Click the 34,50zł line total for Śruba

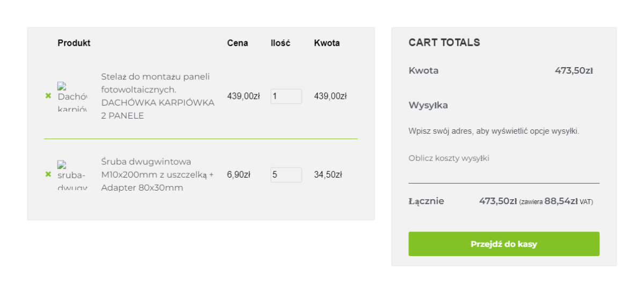[x=328, y=174]
